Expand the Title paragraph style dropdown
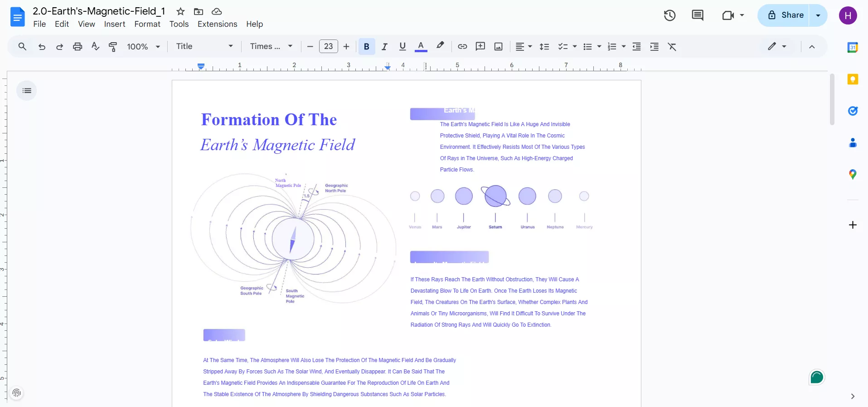This screenshot has height=407, width=868. coord(204,47)
